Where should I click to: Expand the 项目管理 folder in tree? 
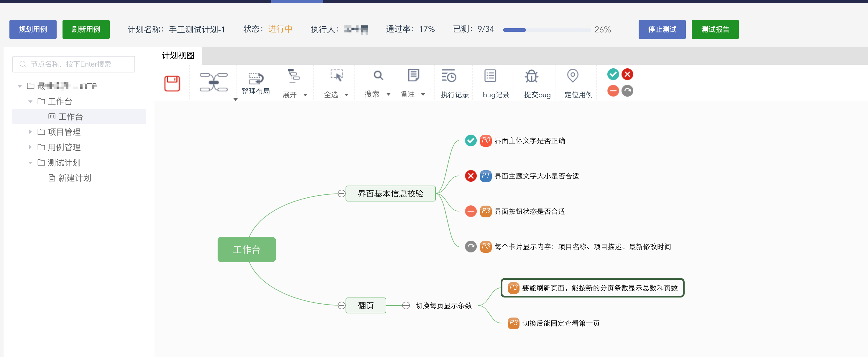click(30, 132)
